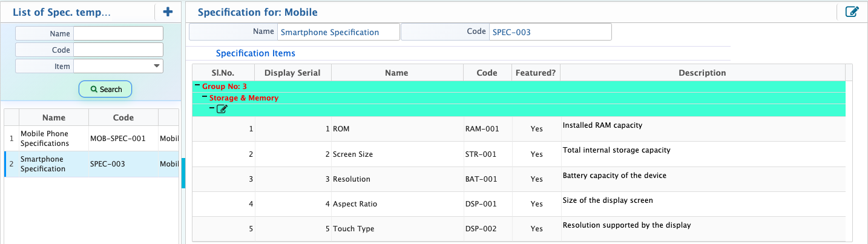This screenshot has width=868, height=244.
Task: Click 'Installed RAM capacity' description
Action: [602, 125]
